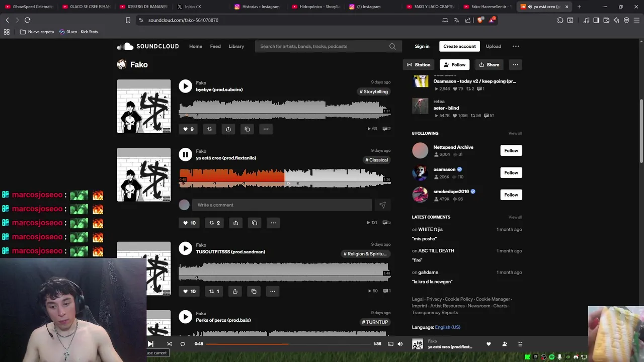Repost the byebye (prod.subciro) track
Image resolution: width=644 pixels, height=362 pixels.
pos(209,129)
